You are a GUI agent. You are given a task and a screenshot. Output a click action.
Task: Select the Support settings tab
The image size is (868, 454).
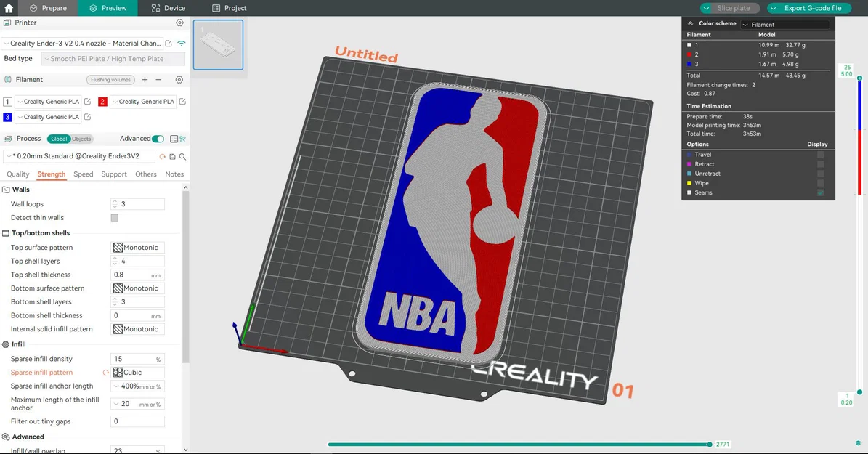114,174
